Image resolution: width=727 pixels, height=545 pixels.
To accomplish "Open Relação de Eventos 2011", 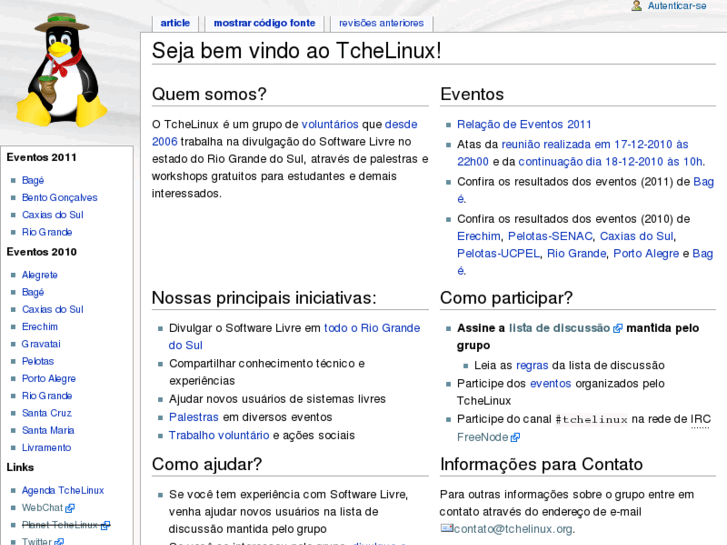I will point(524,124).
